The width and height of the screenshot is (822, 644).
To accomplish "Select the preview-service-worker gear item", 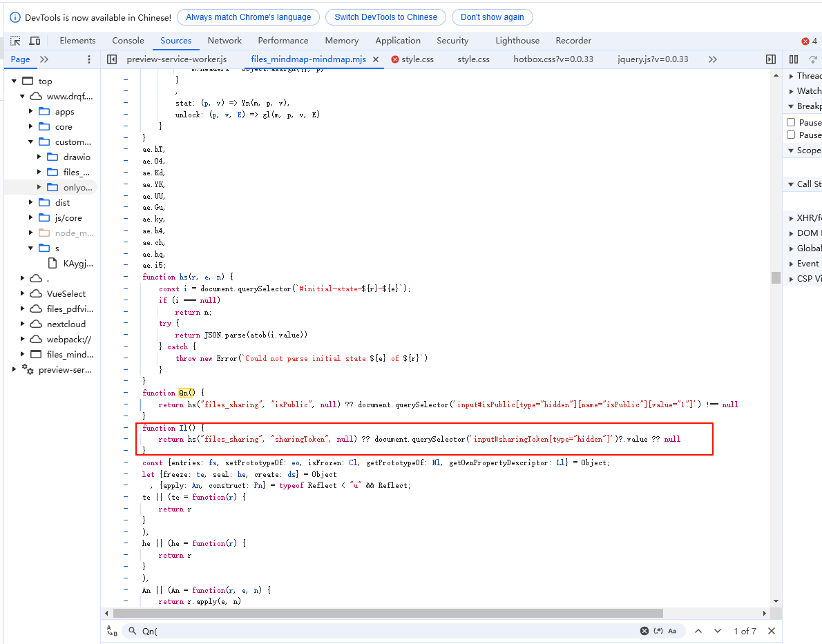I will tap(65, 369).
